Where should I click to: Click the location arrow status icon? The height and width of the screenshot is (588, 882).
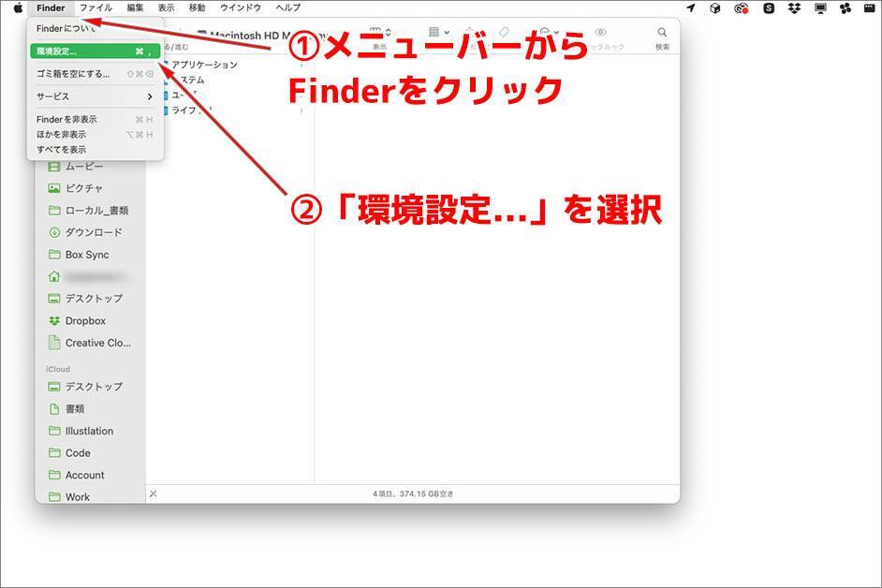691,7
